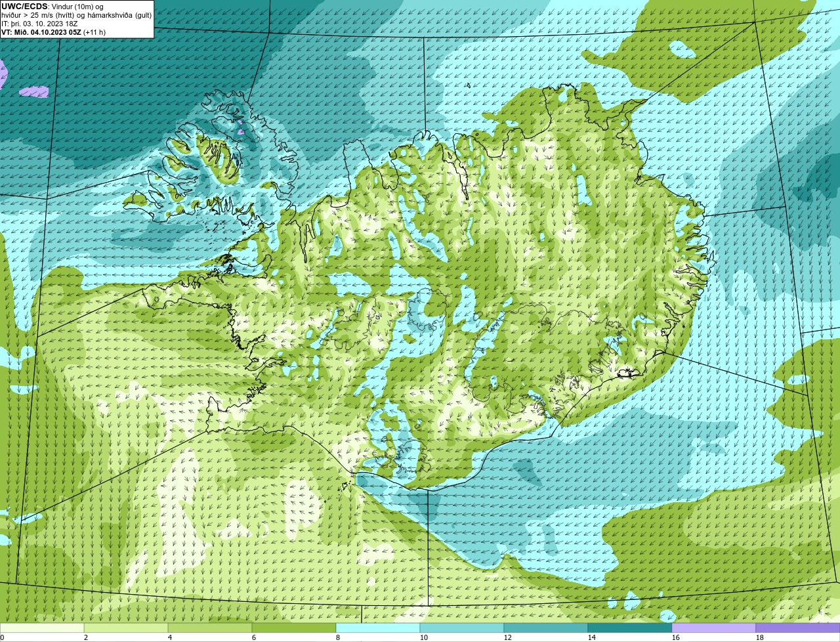
Task: Click the "UWC/ECDS: Vindur (10m) og" title line
Action: pos(52,7)
